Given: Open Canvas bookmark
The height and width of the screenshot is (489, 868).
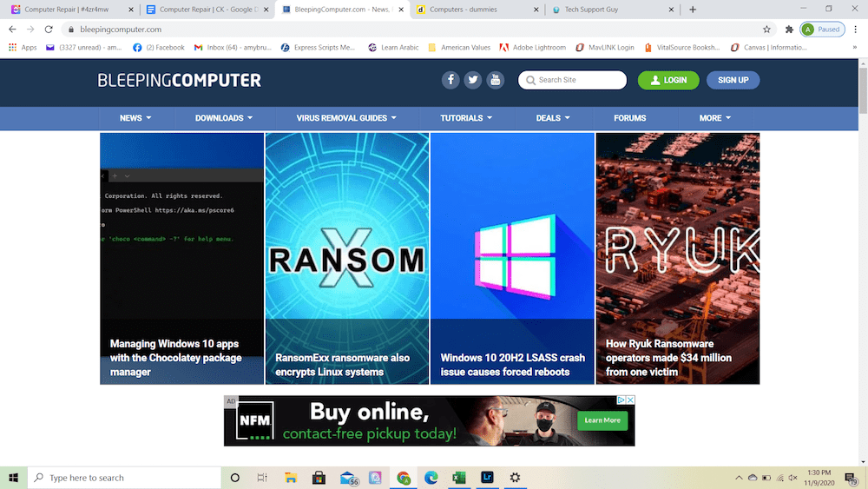Looking at the screenshot, I should point(768,48).
